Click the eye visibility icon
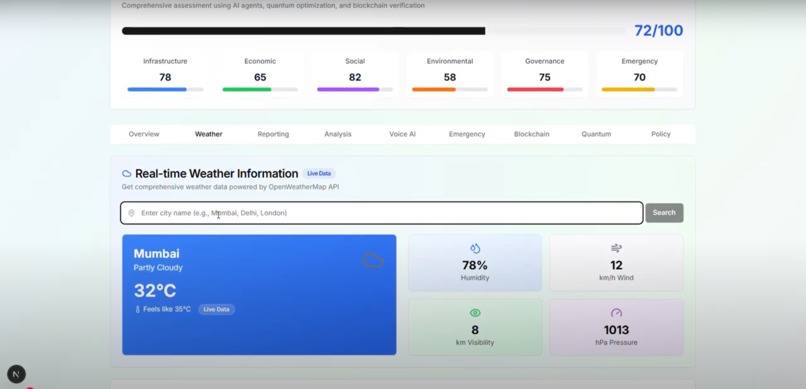 [x=475, y=313]
